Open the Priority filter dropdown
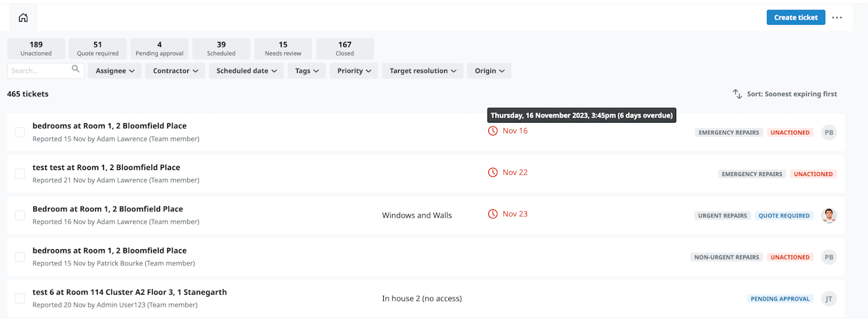The image size is (868, 319). 354,70
